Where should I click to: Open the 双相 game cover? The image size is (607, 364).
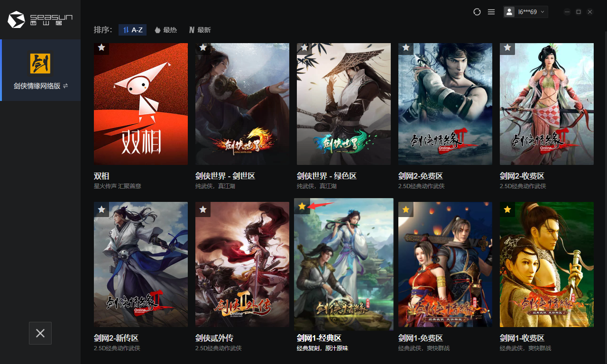pyautogui.click(x=141, y=104)
